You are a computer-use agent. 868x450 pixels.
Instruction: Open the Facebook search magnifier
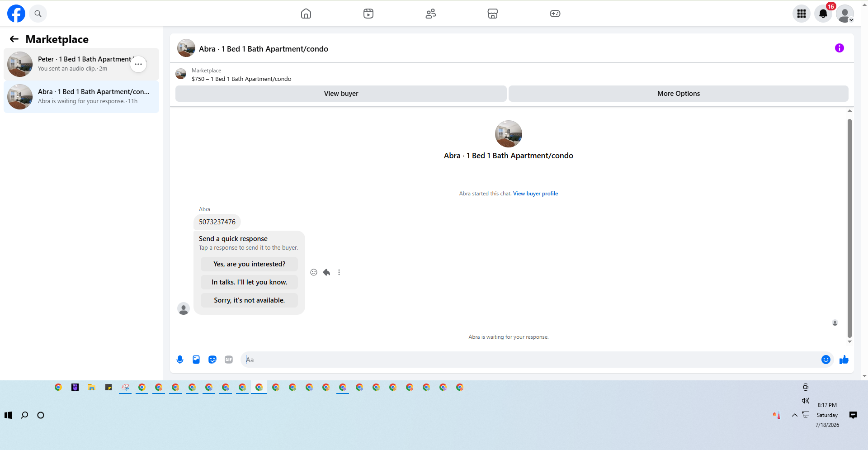[x=38, y=14]
